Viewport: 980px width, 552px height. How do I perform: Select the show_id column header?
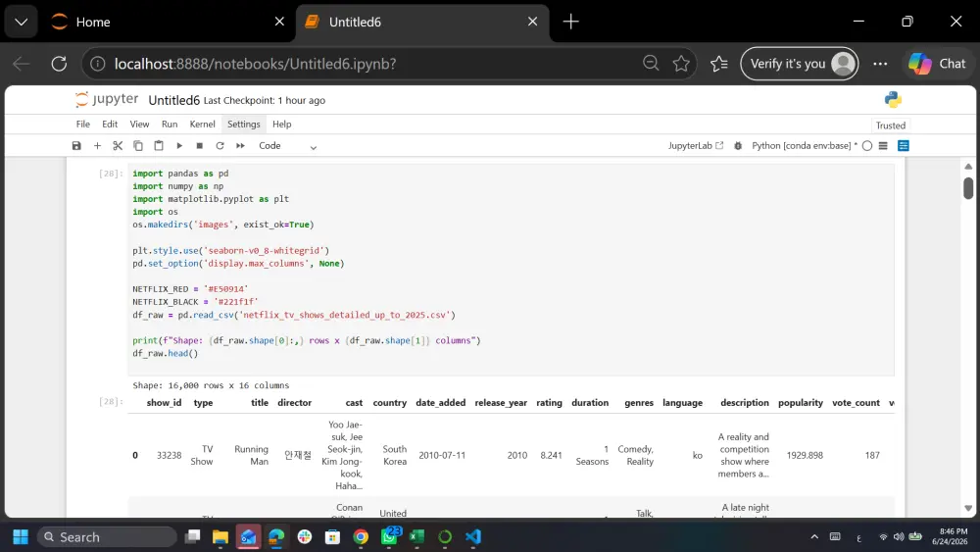[x=164, y=403]
